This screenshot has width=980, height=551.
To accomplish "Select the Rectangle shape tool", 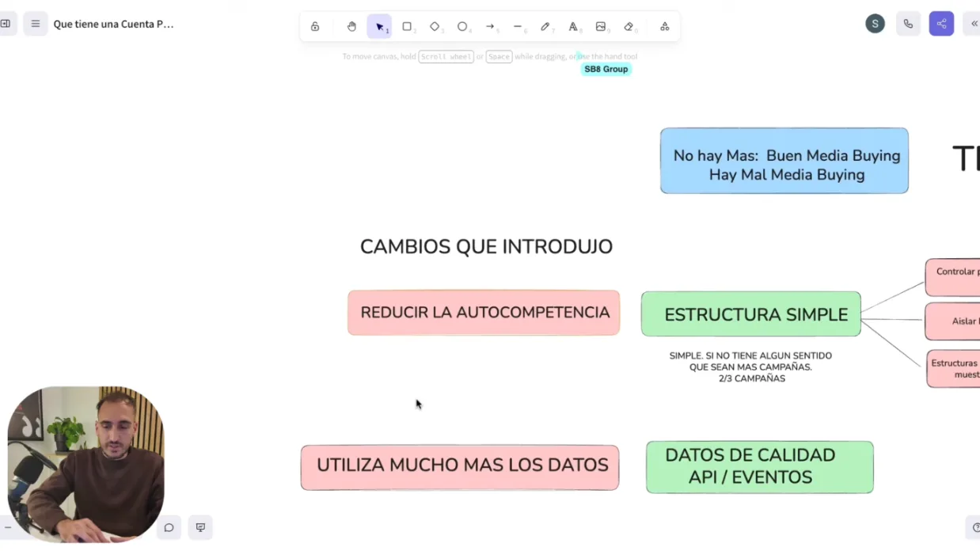I will tap(407, 26).
